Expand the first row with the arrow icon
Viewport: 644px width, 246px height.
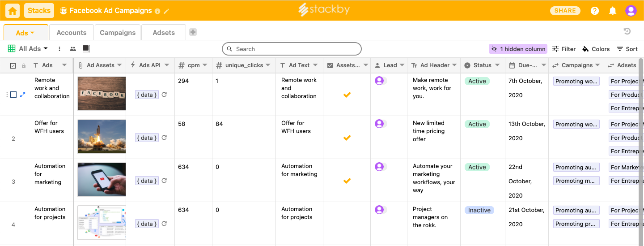tap(23, 95)
